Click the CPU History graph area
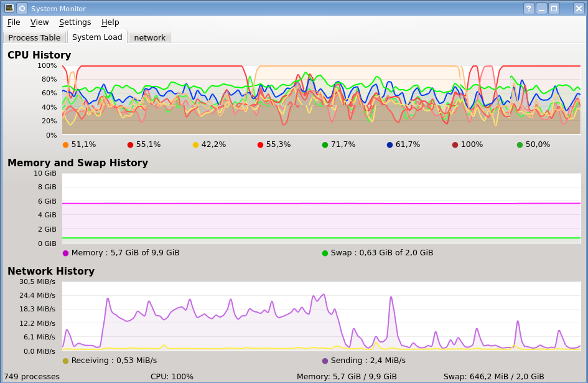 tap(321, 100)
